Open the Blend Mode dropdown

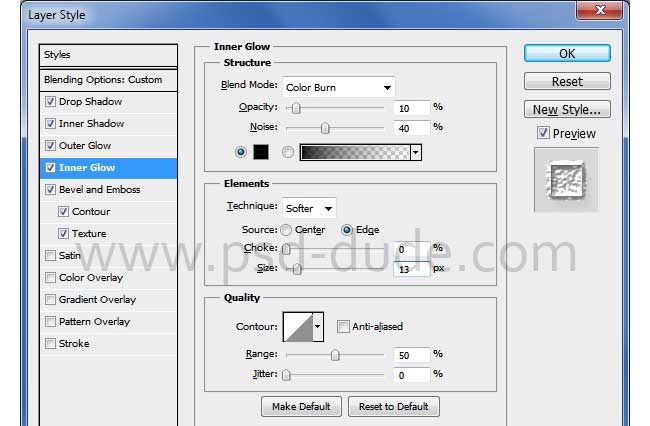339,87
